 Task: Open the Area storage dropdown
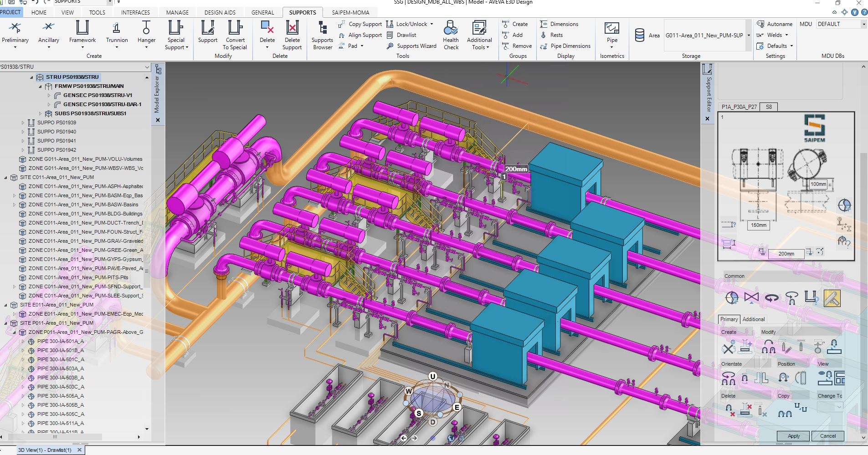pos(749,36)
